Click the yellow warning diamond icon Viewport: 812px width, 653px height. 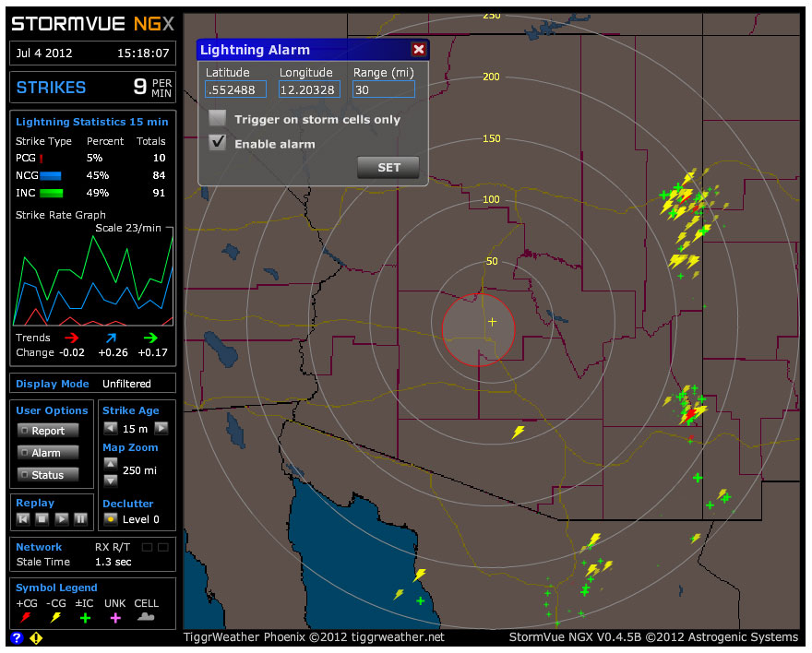tap(36, 637)
